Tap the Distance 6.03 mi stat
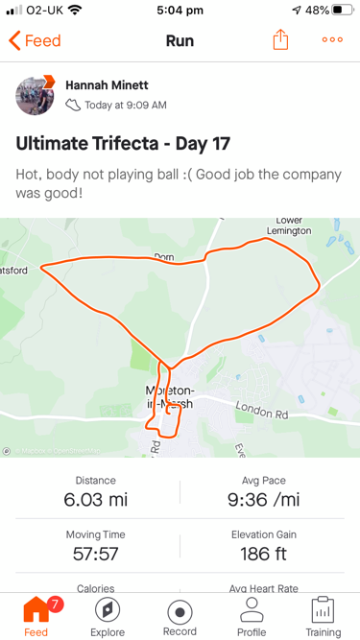This screenshot has width=360, height=640. pyautogui.click(x=96, y=492)
